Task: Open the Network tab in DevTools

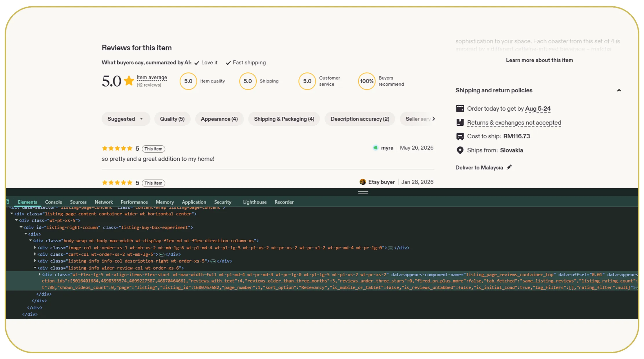Action: pyautogui.click(x=104, y=202)
